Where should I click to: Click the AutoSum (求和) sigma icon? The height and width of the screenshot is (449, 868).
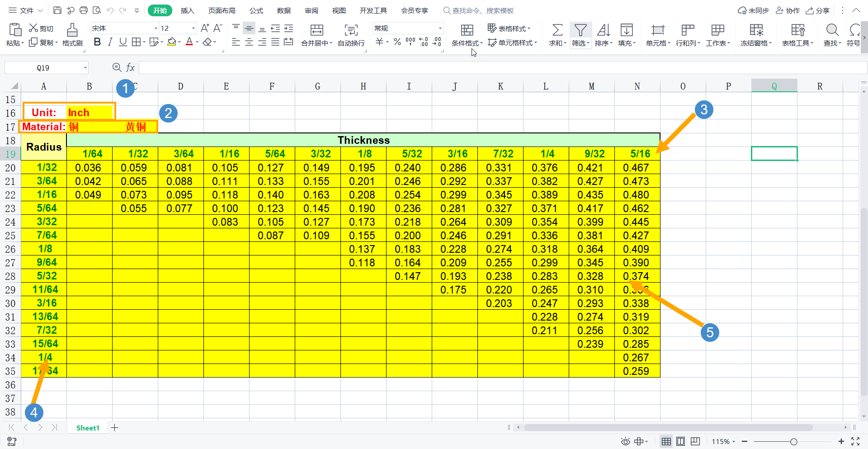(557, 30)
